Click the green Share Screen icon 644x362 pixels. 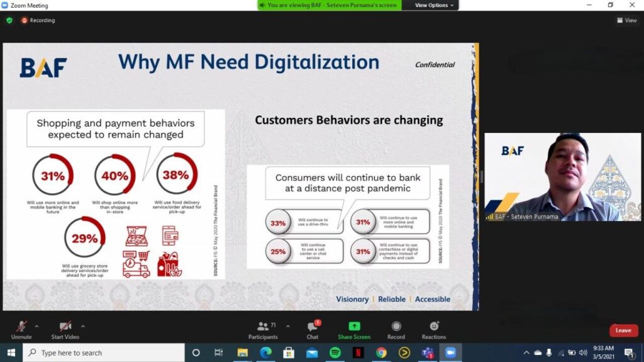pos(354,326)
